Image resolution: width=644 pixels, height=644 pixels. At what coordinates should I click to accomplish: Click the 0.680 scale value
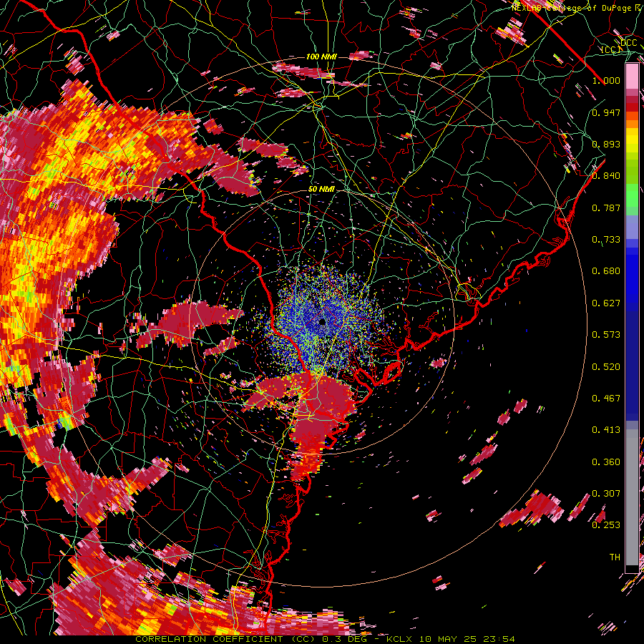click(x=606, y=271)
